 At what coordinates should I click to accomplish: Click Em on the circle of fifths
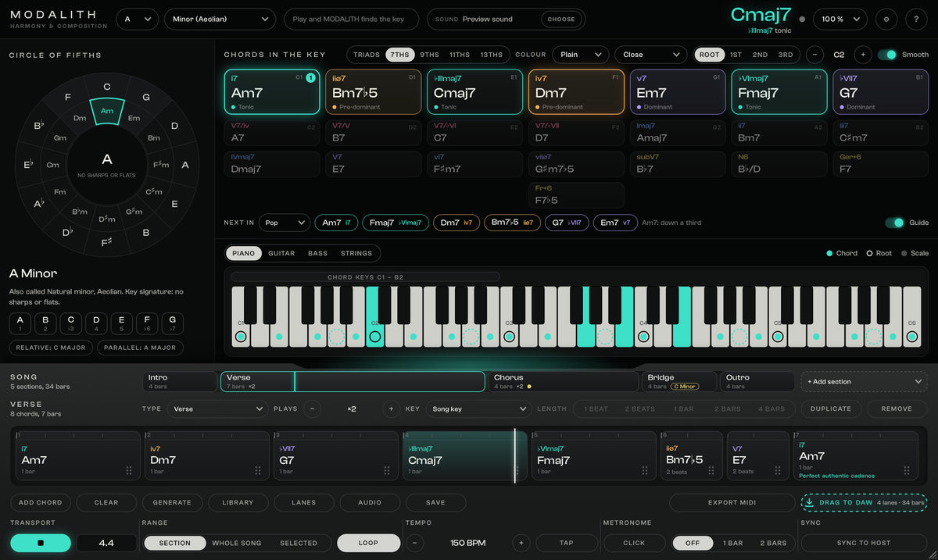(134, 118)
